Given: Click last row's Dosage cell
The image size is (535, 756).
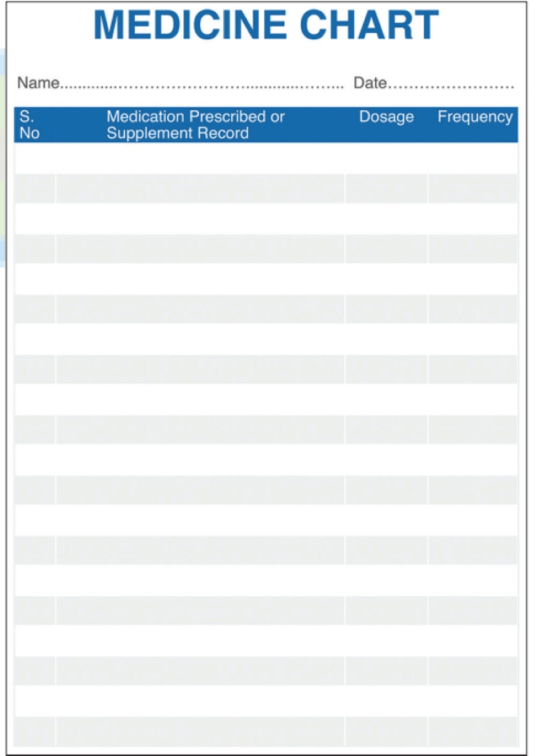Looking at the screenshot, I should (387, 732).
